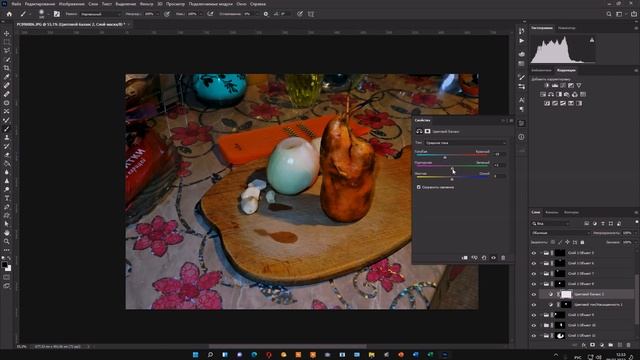
Task: Click the Cyan-Red value field
Action: coord(499,154)
